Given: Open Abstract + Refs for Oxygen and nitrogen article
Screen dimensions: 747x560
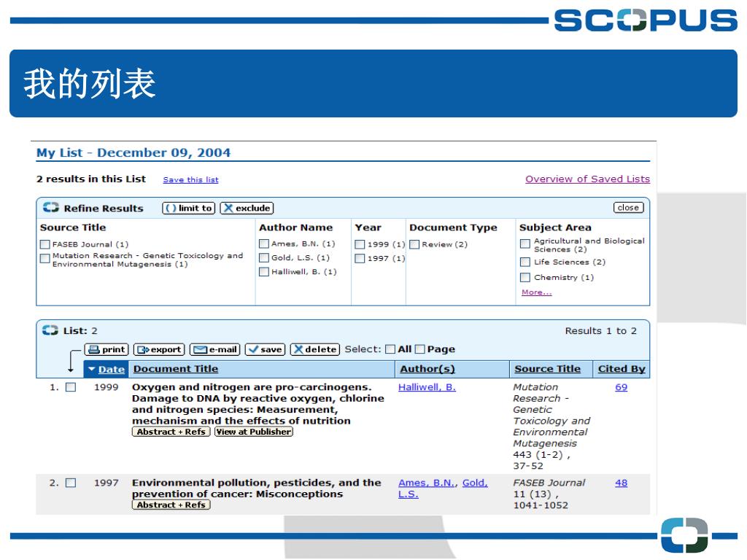Looking at the screenshot, I should (171, 432).
